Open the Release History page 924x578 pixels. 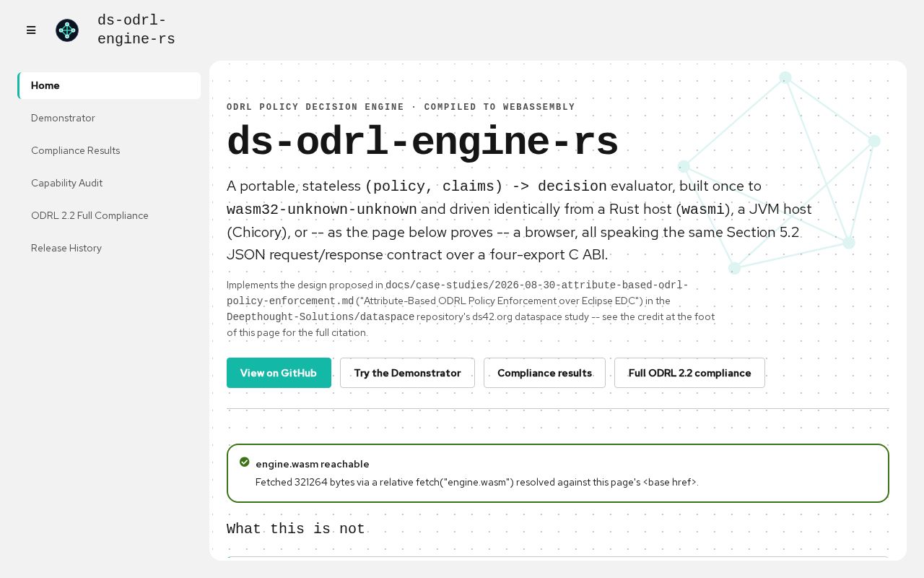point(109,248)
